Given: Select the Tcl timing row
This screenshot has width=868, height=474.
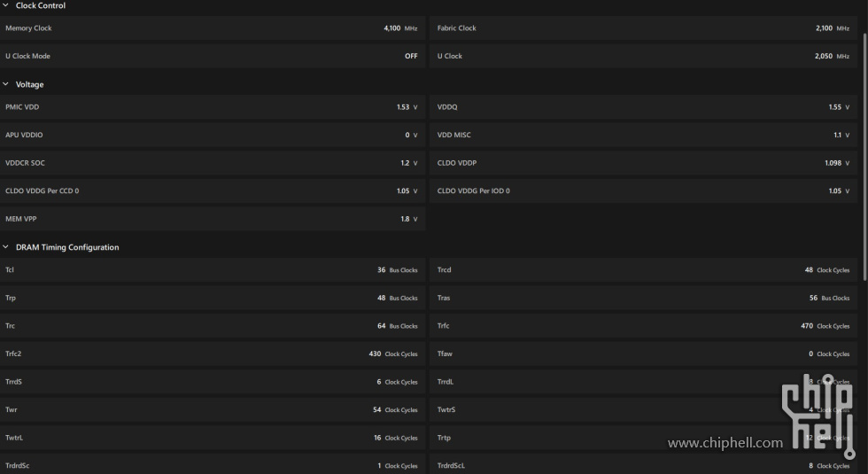Looking at the screenshot, I should [x=213, y=270].
